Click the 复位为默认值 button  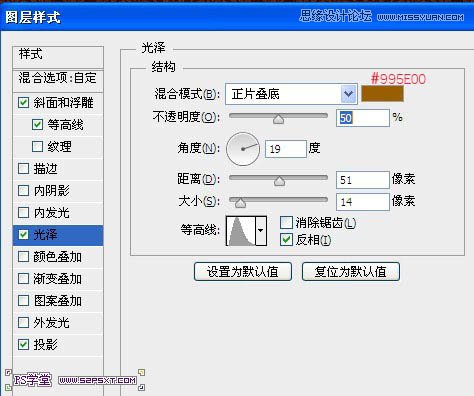pyautogui.click(x=351, y=272)
